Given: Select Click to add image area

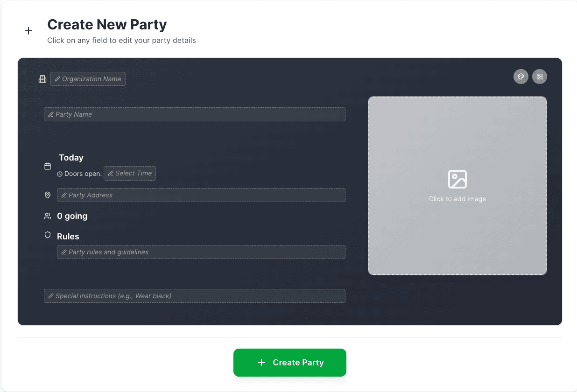Looking at the screenshot, I should tap(457, 185).
